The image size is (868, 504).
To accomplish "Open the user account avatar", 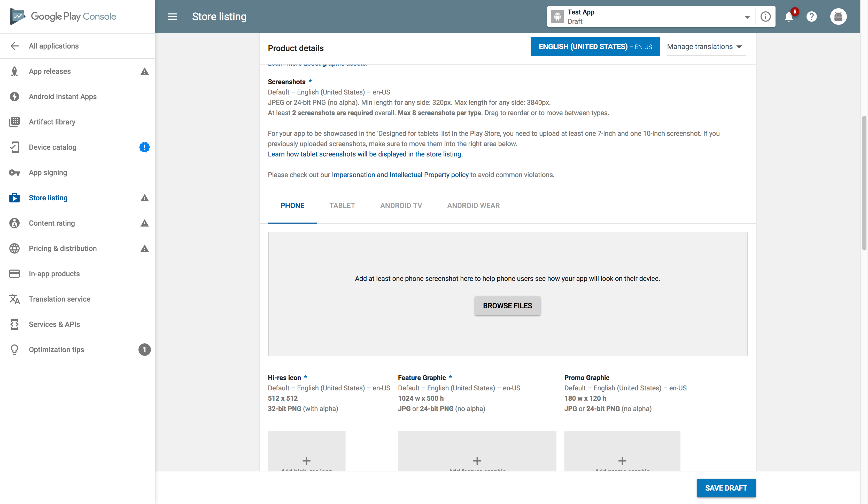I will coord(838,17).
